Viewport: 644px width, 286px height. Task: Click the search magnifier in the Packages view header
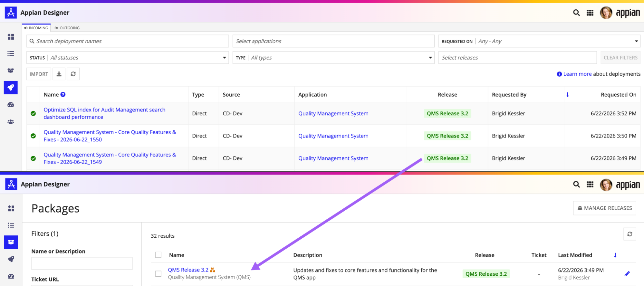(576, 185)
